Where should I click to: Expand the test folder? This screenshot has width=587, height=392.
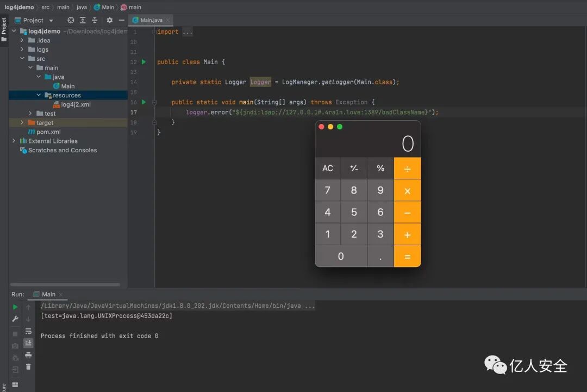pyautogui.click(x=30, y=114)
